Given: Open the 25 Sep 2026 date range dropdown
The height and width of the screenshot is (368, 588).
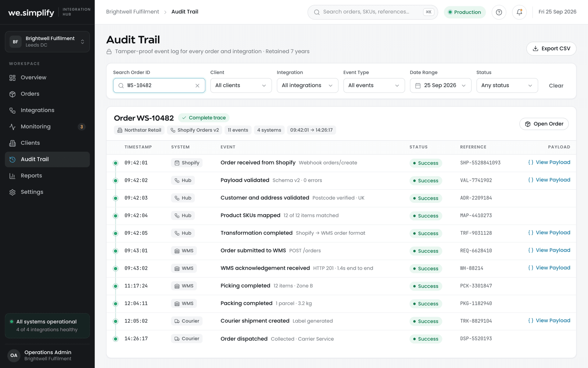Looking at the screenshot, I should [441, 85].
